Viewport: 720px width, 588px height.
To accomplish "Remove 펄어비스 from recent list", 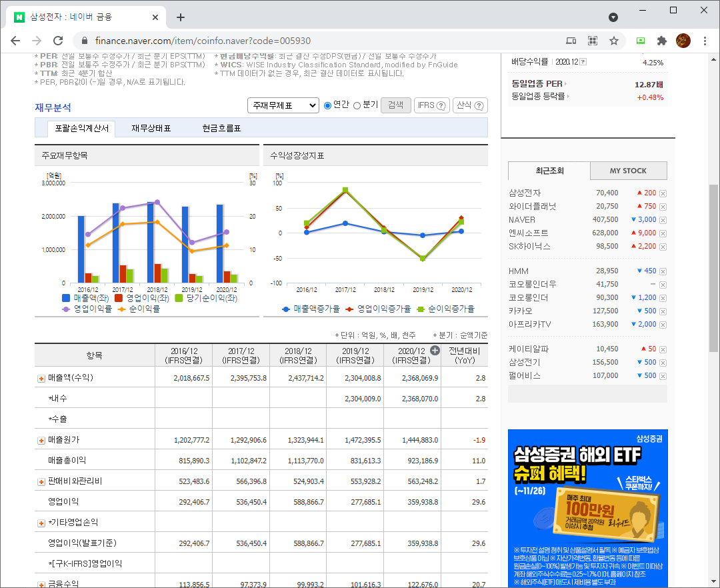I will click(x=663, y=377).
